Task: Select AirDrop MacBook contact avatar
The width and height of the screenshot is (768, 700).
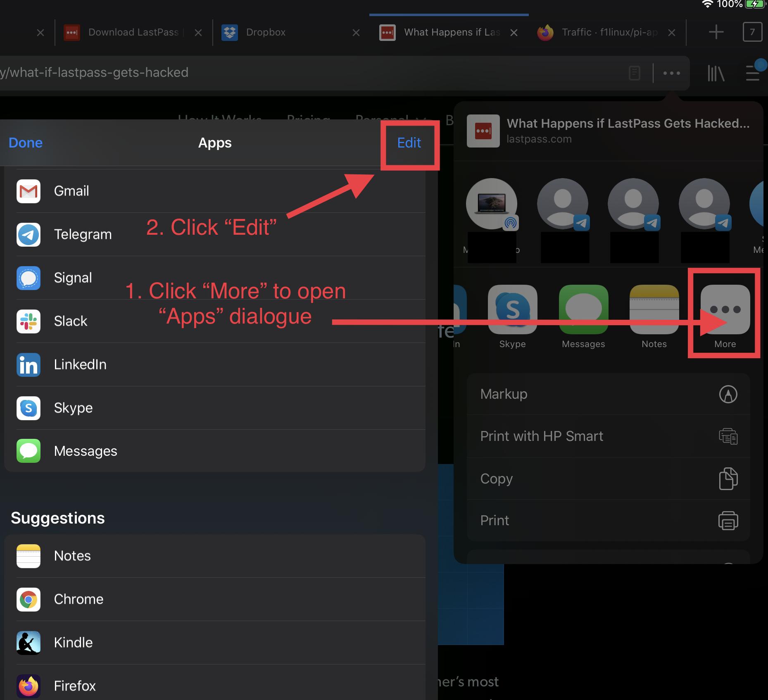Action: [x=492, y=204]
